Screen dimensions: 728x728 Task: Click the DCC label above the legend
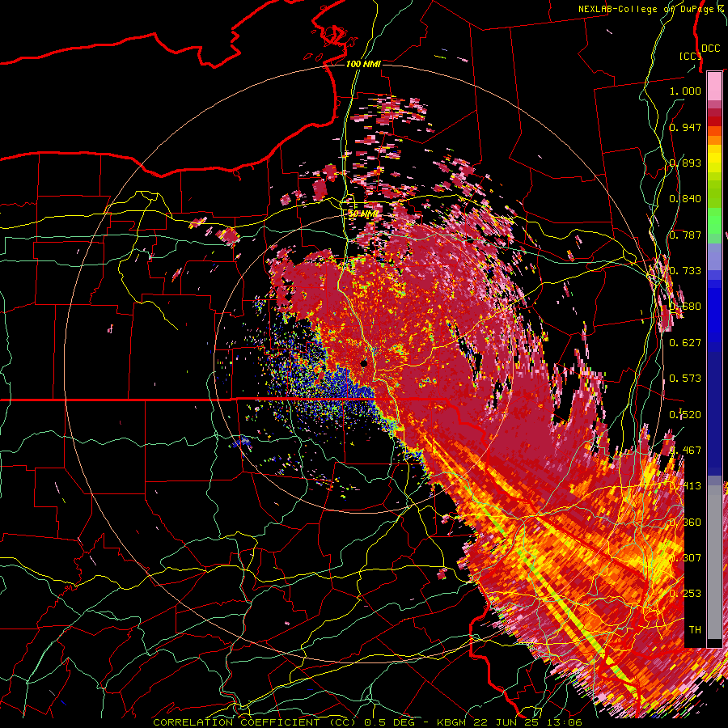click(710, 49)
